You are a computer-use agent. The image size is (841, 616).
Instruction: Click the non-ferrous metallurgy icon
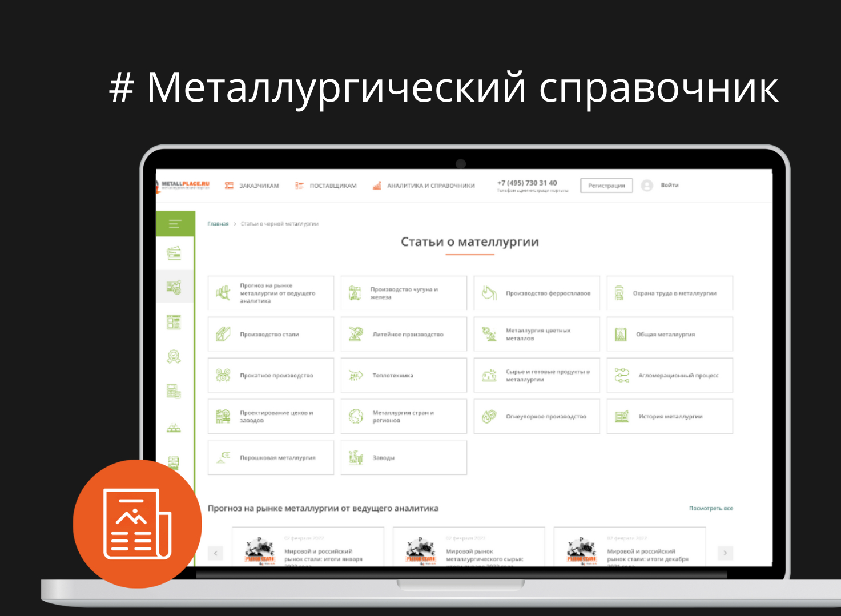click(489, 334)
